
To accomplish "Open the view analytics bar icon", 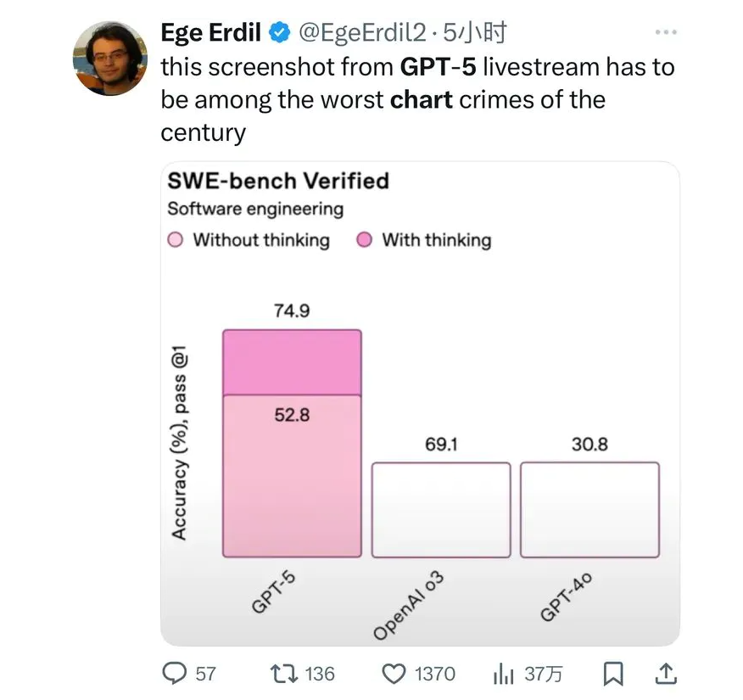I will coord(506,675).
